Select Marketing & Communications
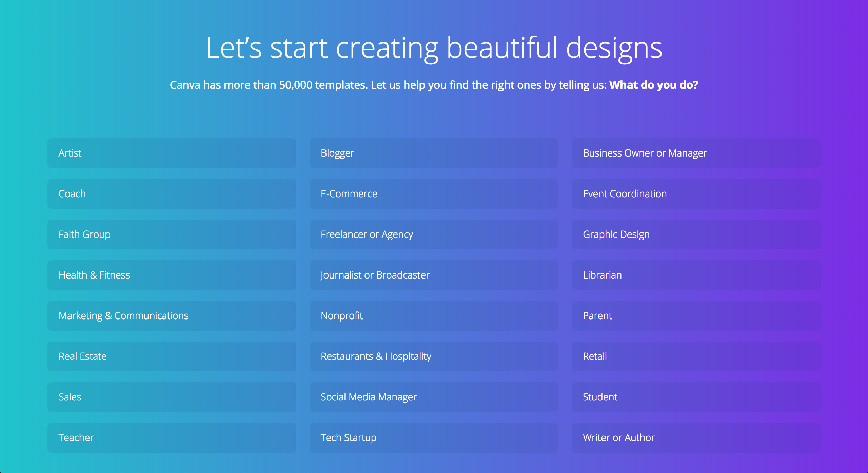 pos(172,316)
